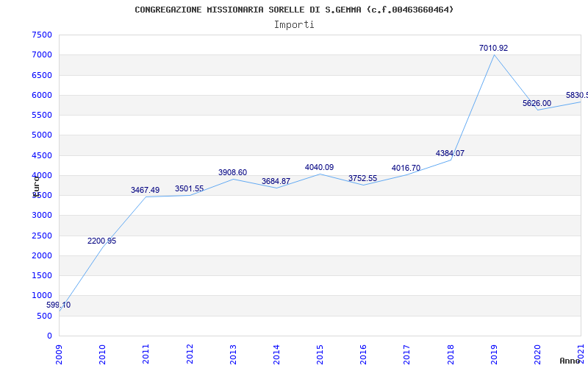Click the 1500 y-axis value

[42, 275]
